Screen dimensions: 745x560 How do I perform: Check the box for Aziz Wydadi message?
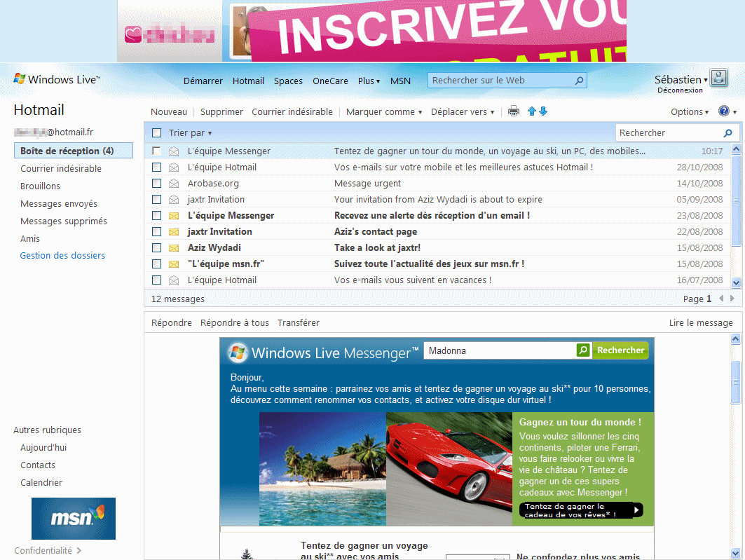click(156, 248)
